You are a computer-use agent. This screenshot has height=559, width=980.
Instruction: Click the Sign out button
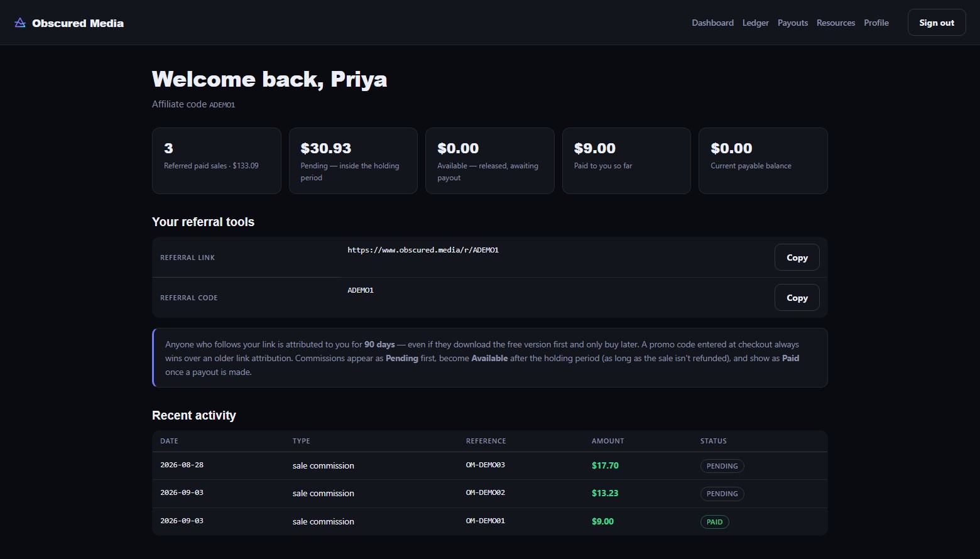click(936, 23)
